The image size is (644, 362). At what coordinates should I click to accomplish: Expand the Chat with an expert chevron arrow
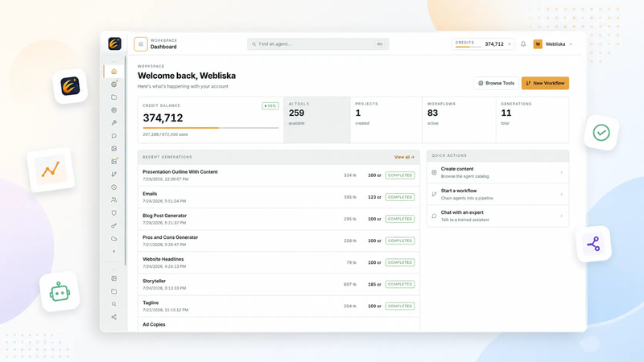coord(561,216)
